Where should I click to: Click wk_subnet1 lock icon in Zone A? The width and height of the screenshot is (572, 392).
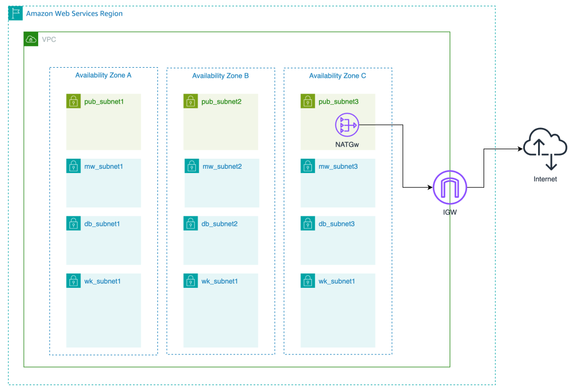73,281
